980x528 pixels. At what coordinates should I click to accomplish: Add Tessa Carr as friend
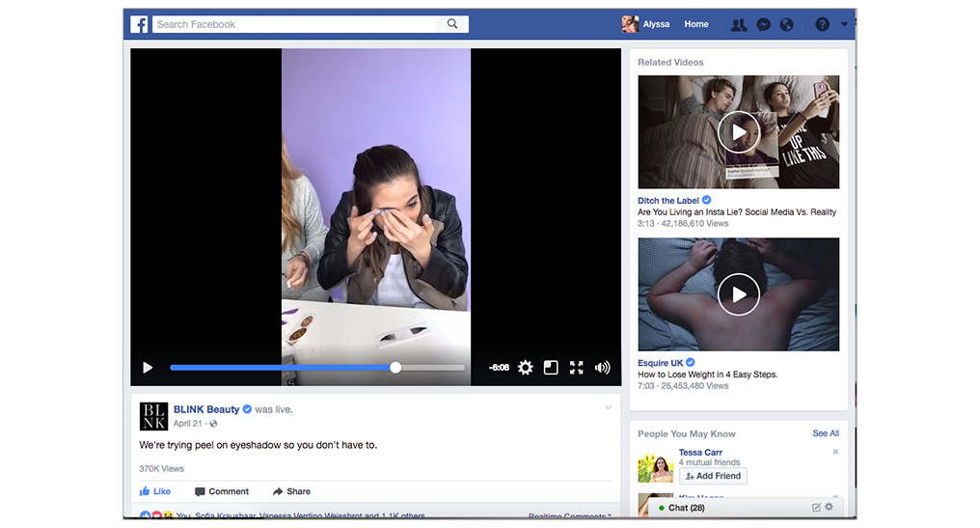coord(713,476)
